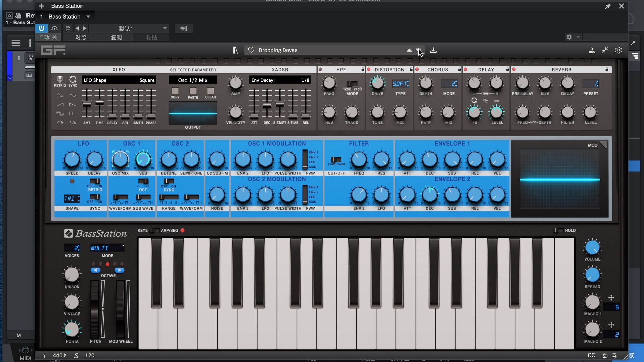
Task: Pin the Bass Station plugin window
Action: point(608,6)
